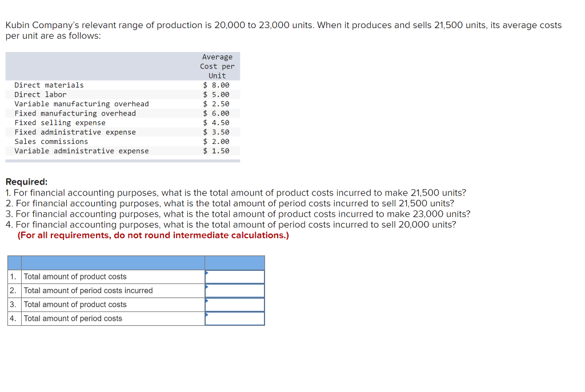Click answer field for row 1 product costs
The height and width of the screenshot is (392, 585).
point(235,277)
